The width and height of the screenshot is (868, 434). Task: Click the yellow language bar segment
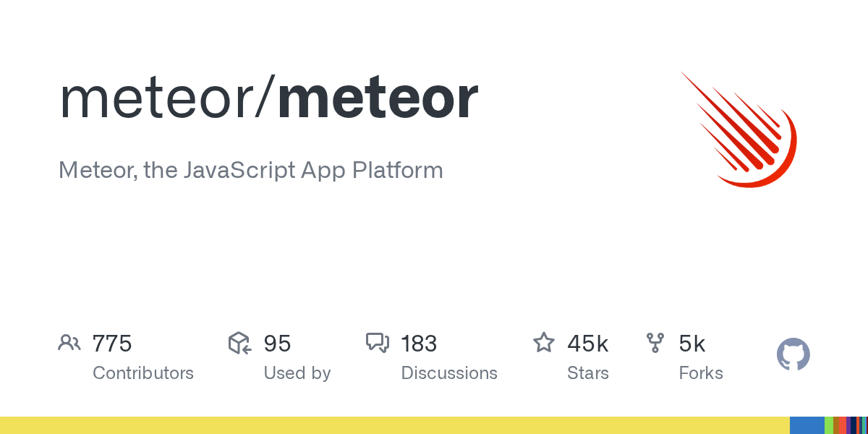[391, 425]
